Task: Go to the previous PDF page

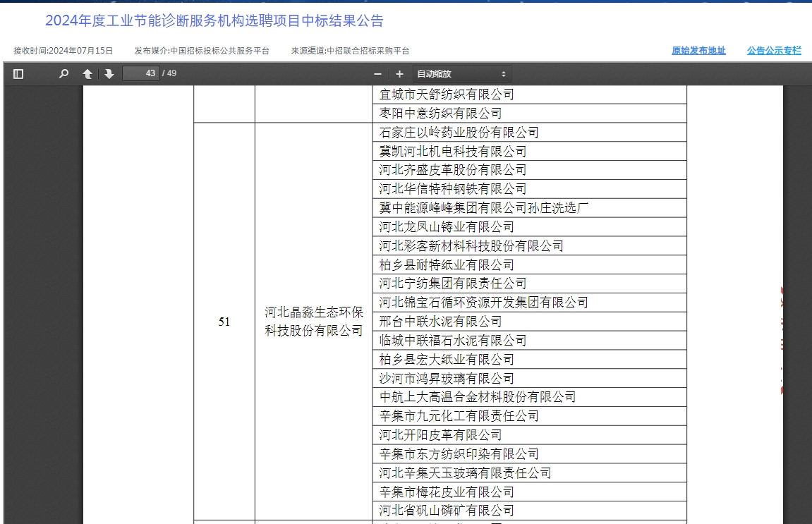Action: tap(87, 74)
